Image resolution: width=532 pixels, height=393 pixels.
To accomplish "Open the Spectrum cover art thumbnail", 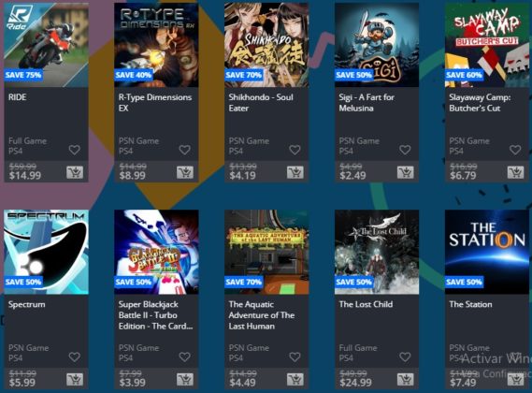I will [46, 252].
